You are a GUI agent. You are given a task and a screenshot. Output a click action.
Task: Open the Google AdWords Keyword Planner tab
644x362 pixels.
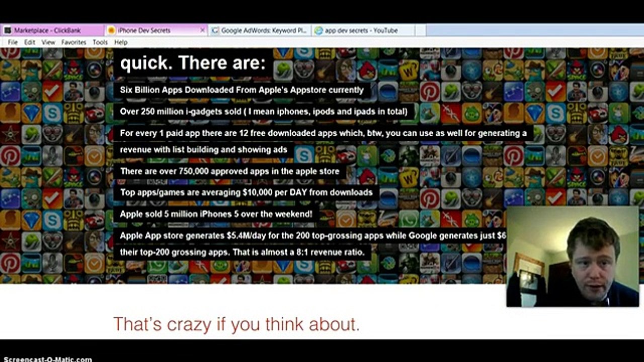(260, 30)
